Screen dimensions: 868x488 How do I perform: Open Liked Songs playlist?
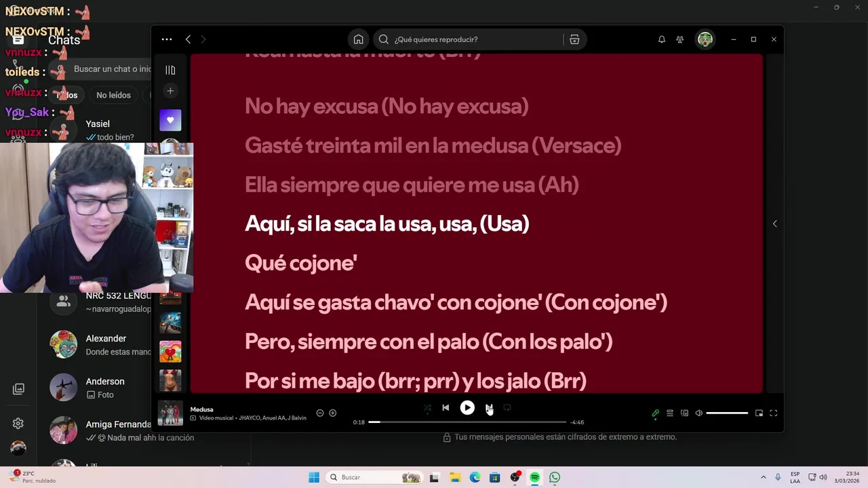click(x=170, y=120)
